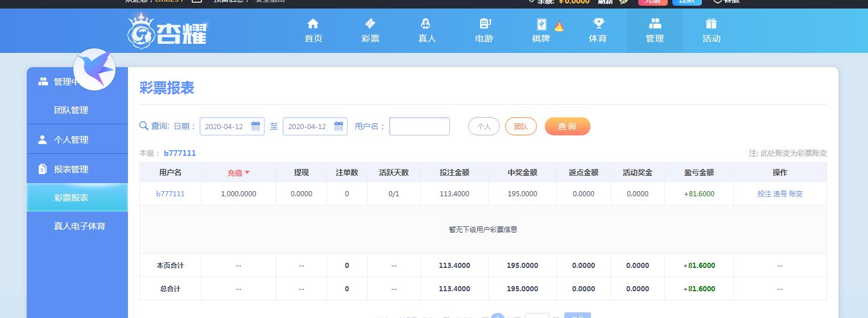Click 追号 link in b777111 row
Screen dimensions: 868x318
click(780, 194)
